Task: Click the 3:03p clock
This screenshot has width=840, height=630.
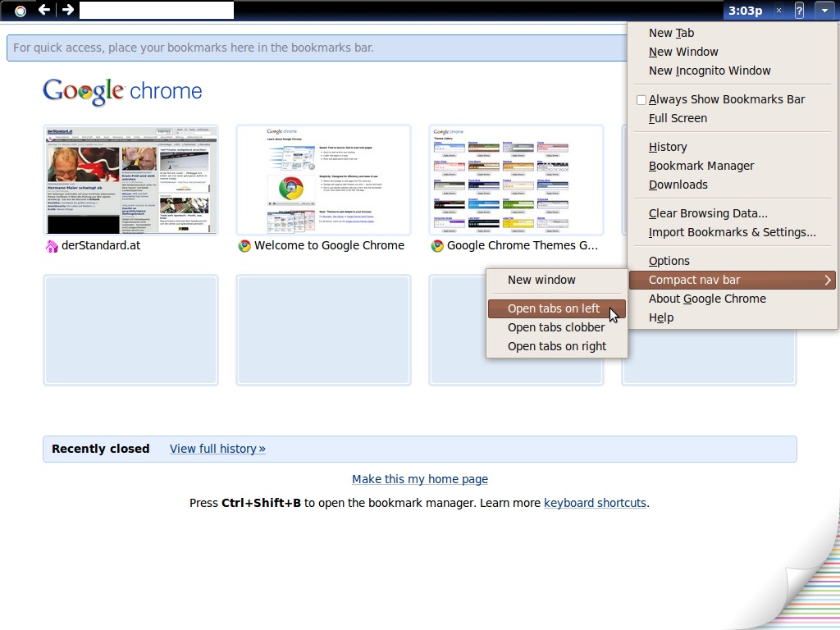Action: pyautogui.click(x=745, y=11)
